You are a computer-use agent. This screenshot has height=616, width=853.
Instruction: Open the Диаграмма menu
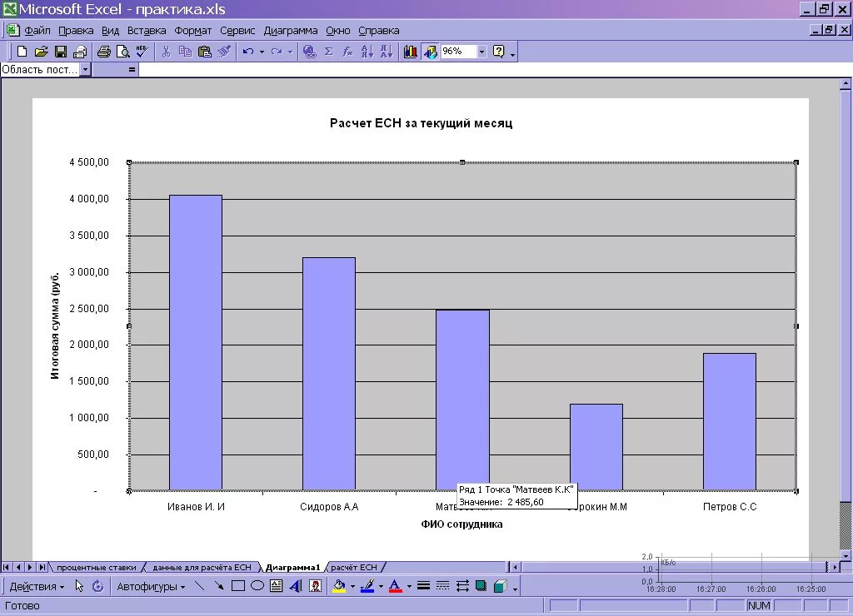[x=291, y=31]
